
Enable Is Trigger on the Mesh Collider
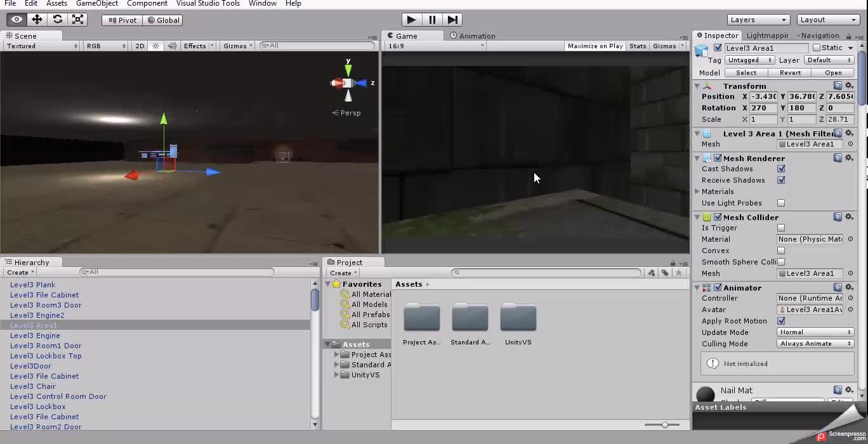point(780,228)
